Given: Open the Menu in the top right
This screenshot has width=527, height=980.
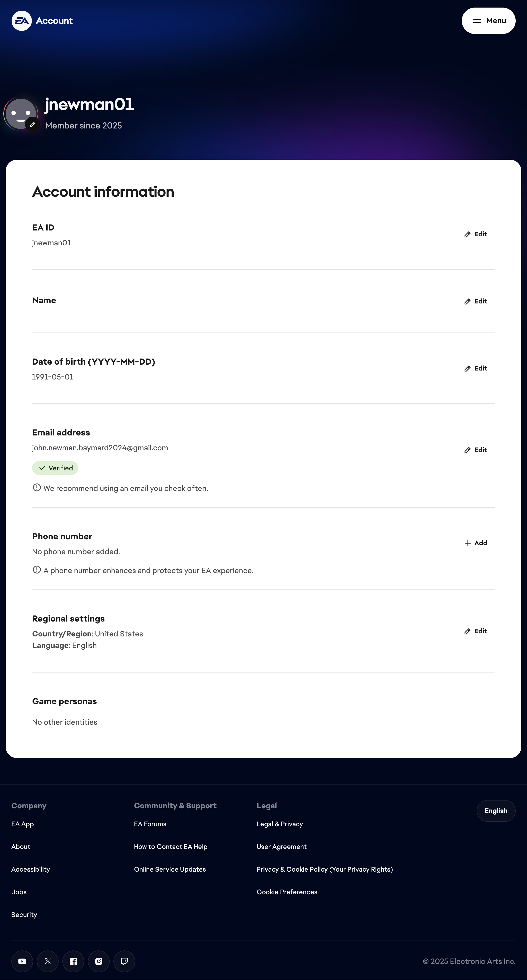Looking at the screenshot, I should click(x=488, y=21).
